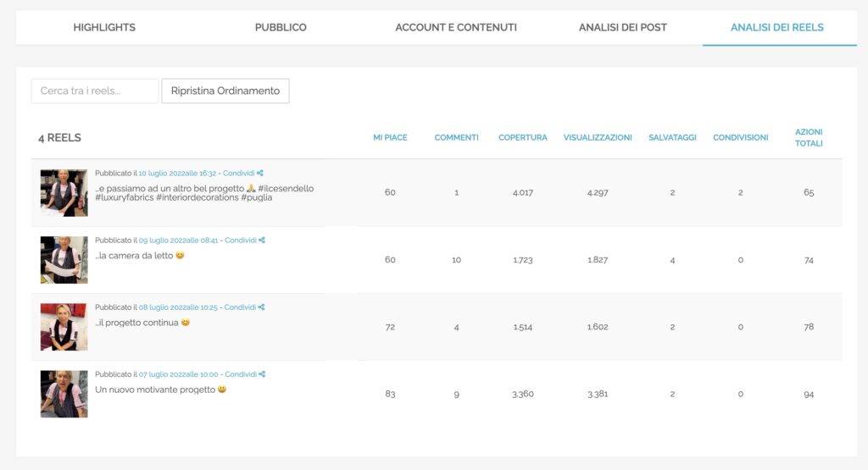Click share icon for 09 luglio reel

point(262,241)
